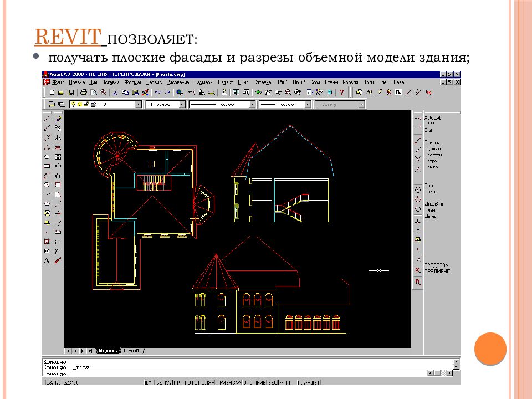
Task: Select the Hatch tool in the Draw toolbar
Action: point(47,242)
